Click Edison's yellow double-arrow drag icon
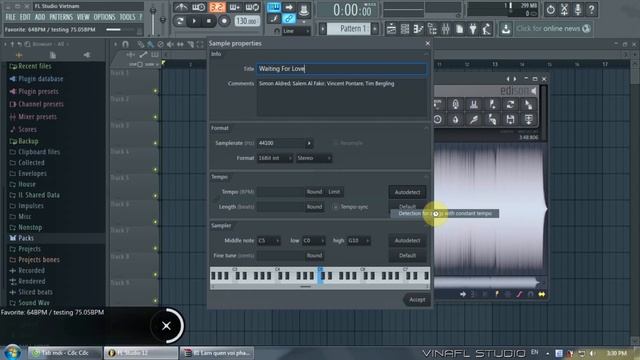 click(542, 294)
